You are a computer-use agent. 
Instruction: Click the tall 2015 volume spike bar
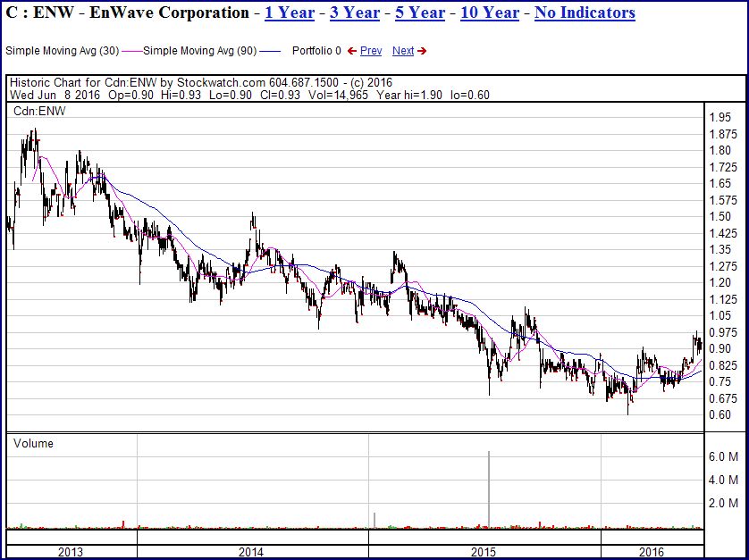[489, 489]
